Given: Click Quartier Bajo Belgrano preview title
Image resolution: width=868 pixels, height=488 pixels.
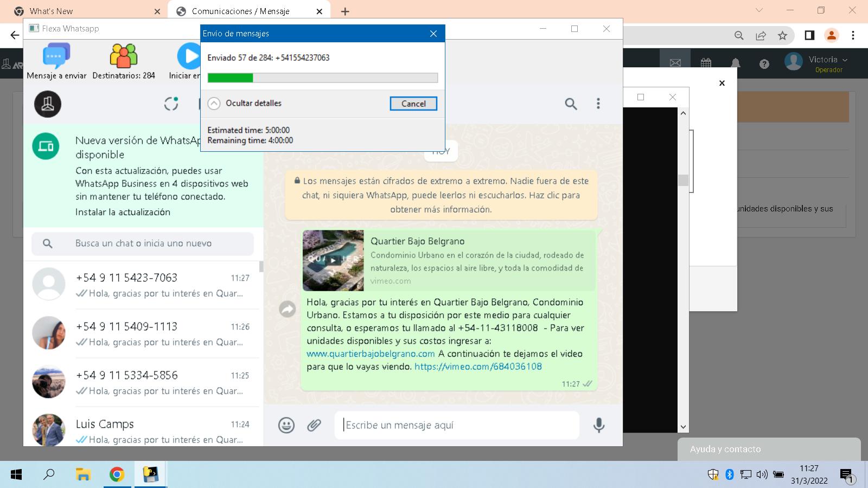Looking at the screenshot, I should point(417,241).
